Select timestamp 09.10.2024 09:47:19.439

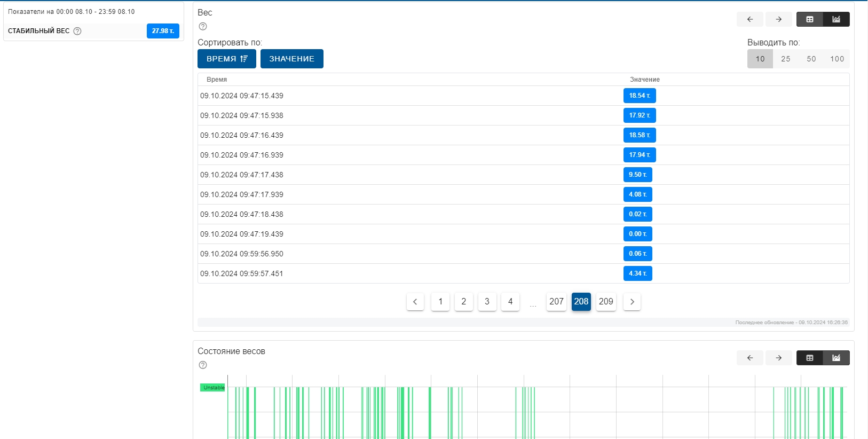[242, 234]
